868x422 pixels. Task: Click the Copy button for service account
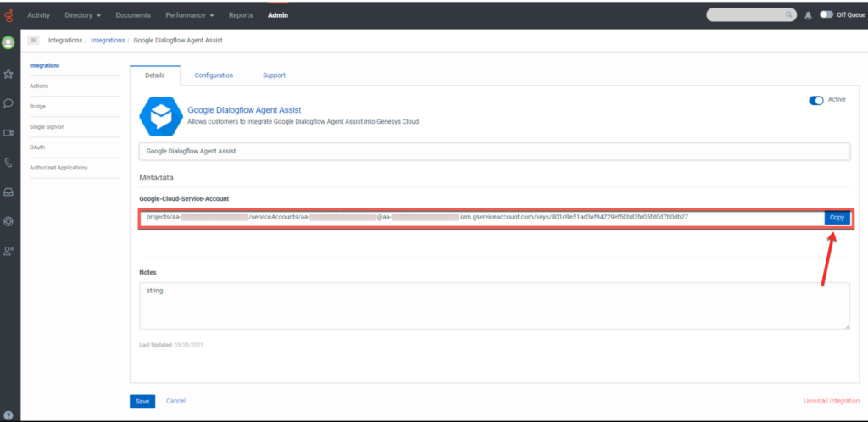pyautogui.click(x=837, y=218)
